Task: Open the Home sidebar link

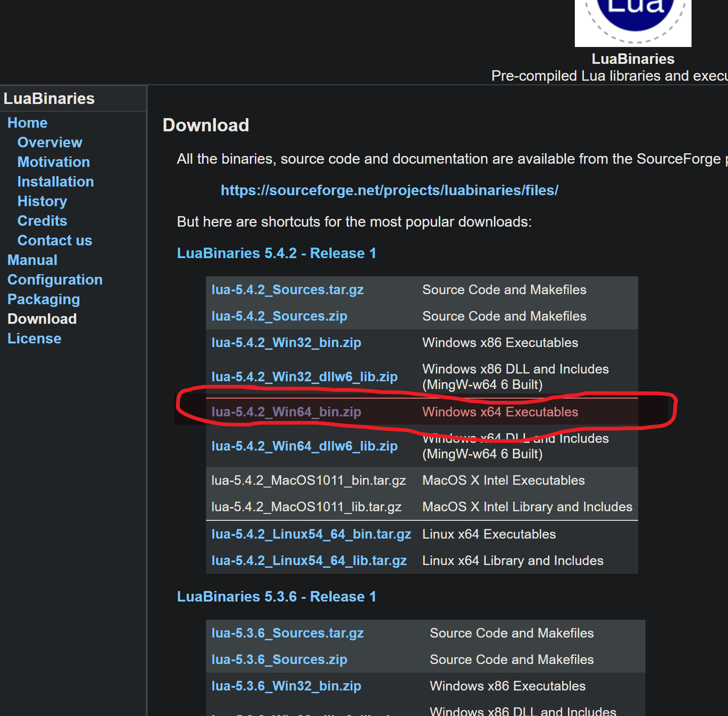Action: [27, 123]
